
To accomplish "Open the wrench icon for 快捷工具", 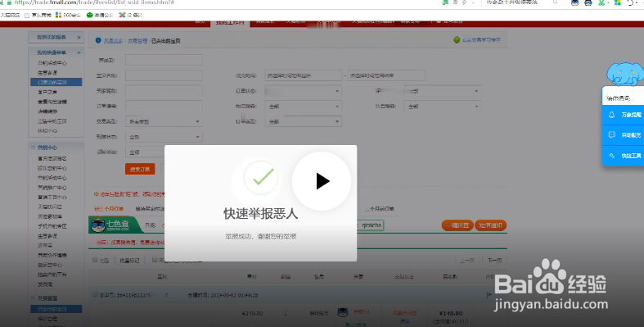I will [611, 156].
